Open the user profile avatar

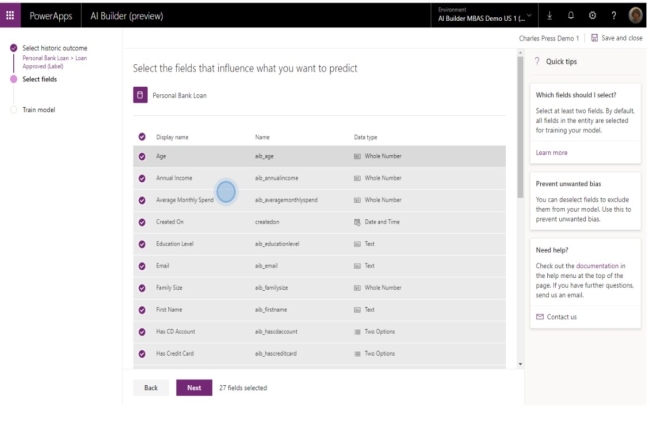635,16
